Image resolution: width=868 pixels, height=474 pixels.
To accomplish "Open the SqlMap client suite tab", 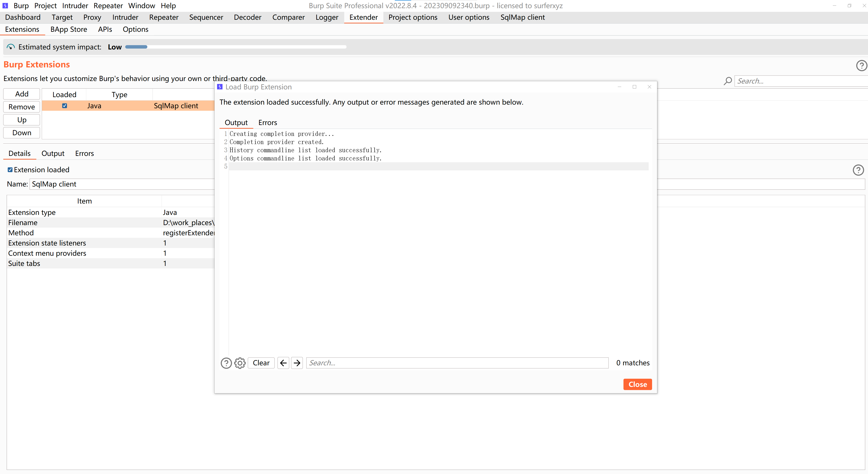I will pos(522,17).
